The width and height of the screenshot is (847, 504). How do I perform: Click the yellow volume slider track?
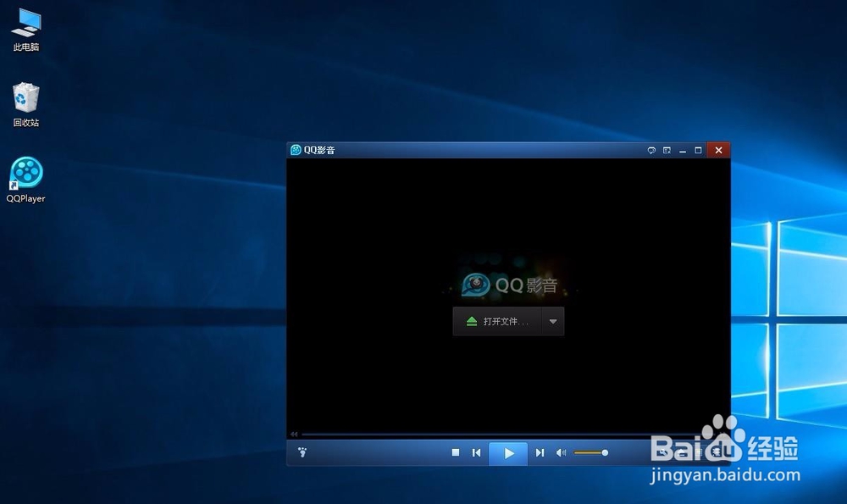590,452
